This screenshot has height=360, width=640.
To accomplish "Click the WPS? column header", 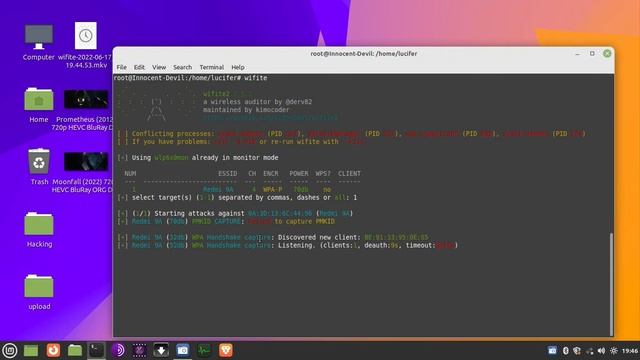I will (x=323, y=173).
